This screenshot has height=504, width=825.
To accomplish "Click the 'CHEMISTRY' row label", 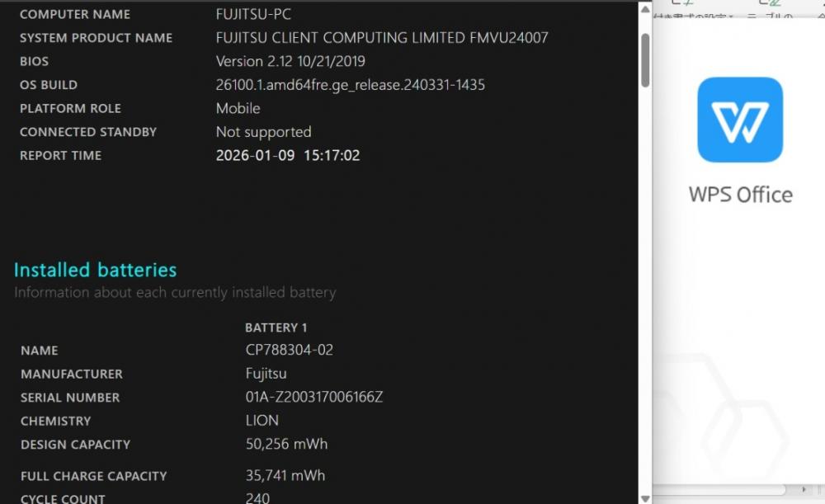I will coord(56,422).
